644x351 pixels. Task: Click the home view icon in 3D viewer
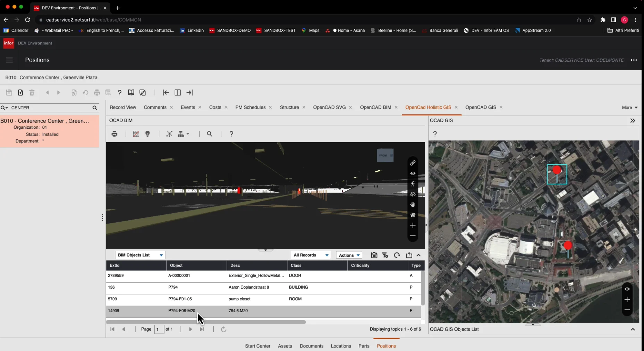pos(413,215)
